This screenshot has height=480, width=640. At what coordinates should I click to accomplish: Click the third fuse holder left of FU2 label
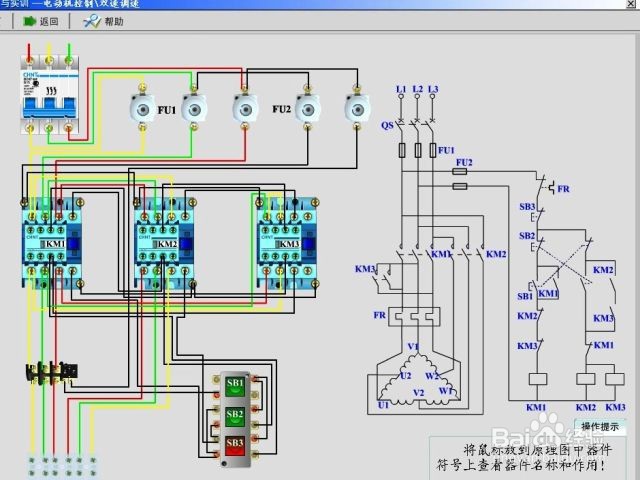(245, 108)
